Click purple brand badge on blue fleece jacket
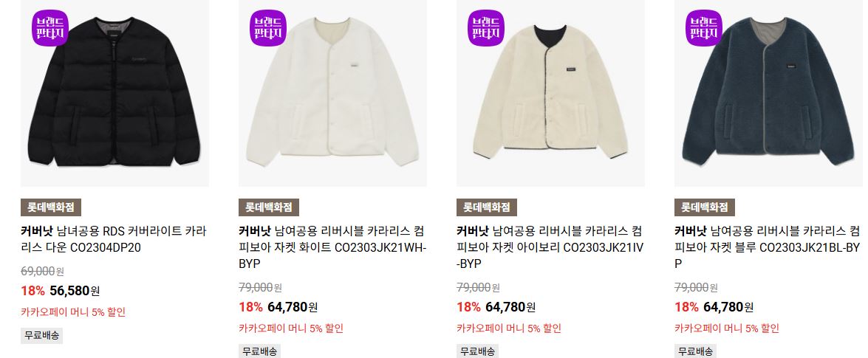Image resolution: width=868 pixels, height=358 pixels. (704, 28)
